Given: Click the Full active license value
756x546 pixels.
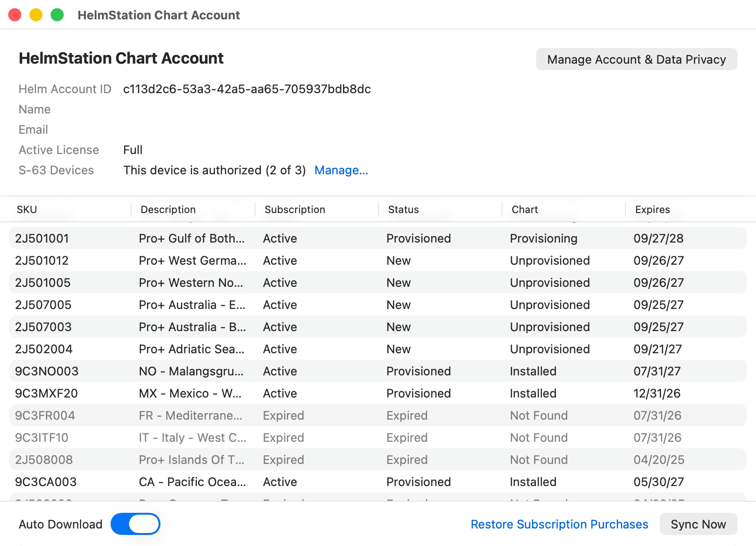Looking at the screenshot, I should [x=133, y=150].
